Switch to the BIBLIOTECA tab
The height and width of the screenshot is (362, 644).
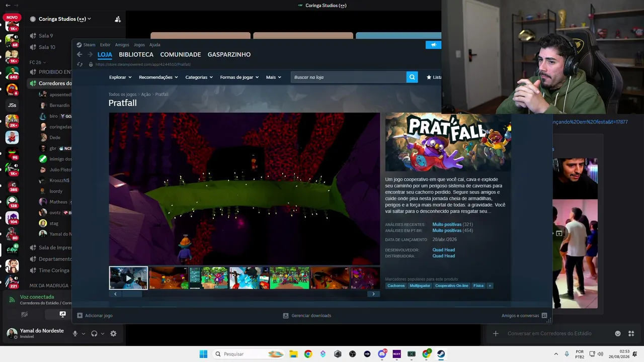click(136, 54)
